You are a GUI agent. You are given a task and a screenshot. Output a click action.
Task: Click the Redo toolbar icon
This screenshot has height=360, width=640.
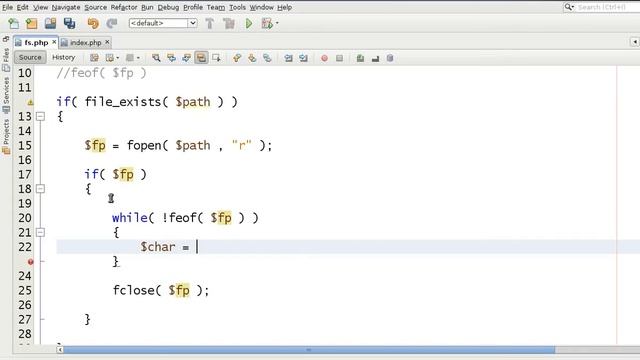pos(112,23)
